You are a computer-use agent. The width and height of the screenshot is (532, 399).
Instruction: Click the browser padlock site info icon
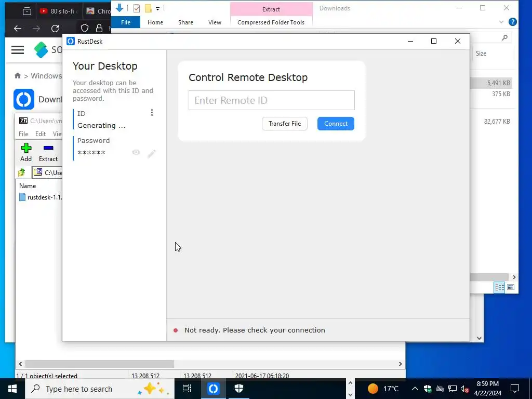click(99, 28)
